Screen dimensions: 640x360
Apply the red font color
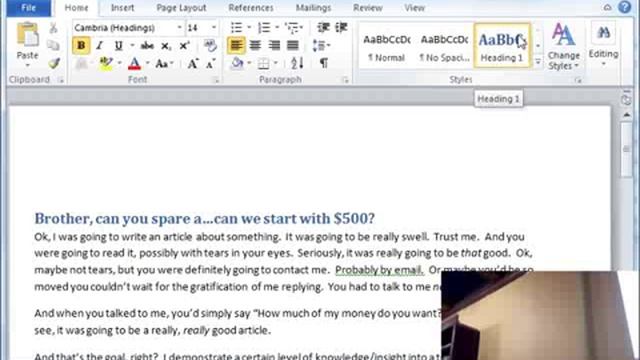135,64
